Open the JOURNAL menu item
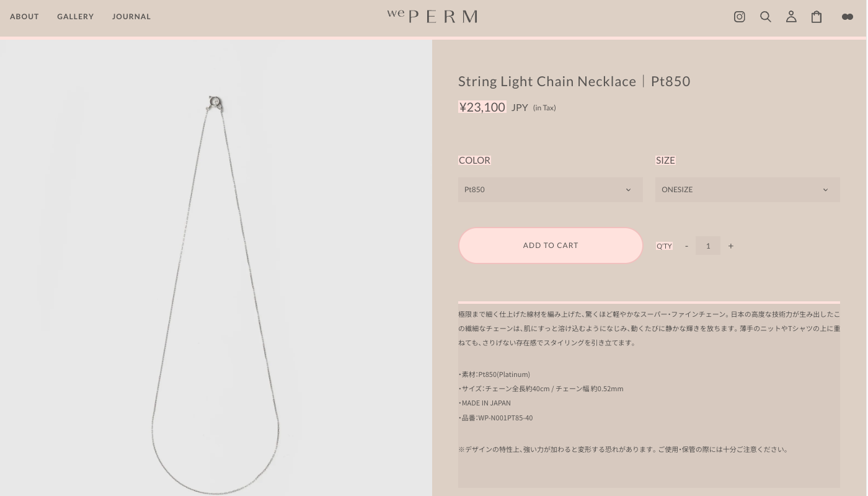This screenshot has width=868, height=496. pos(131,17)
